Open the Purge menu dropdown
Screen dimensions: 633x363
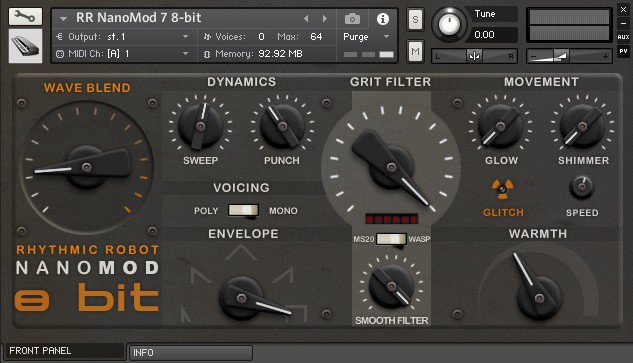point(366,37)
